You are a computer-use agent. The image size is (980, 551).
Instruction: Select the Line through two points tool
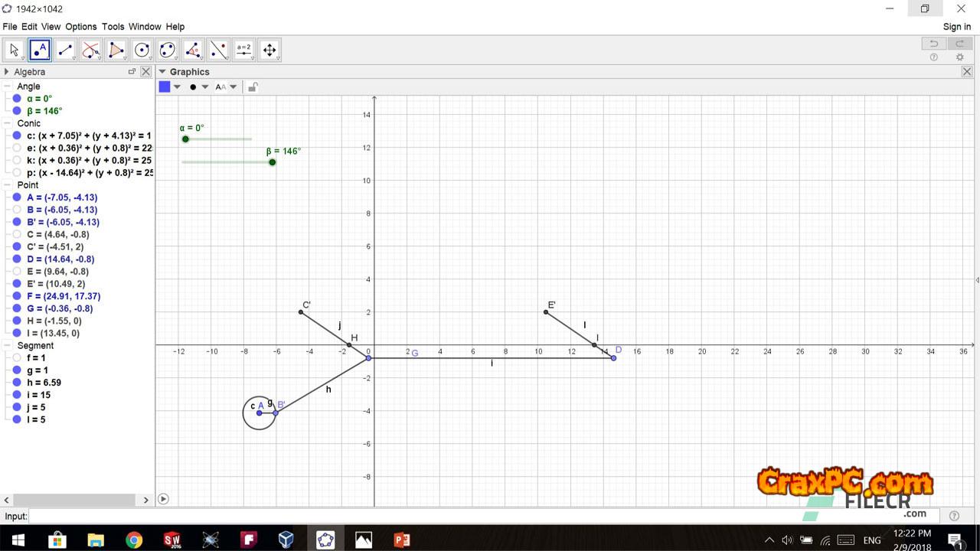[x=65, y=51]
